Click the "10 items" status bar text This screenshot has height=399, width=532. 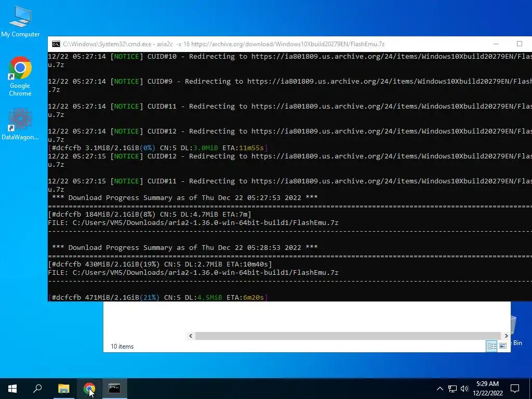pyautogui.click(x=122, y=347)
